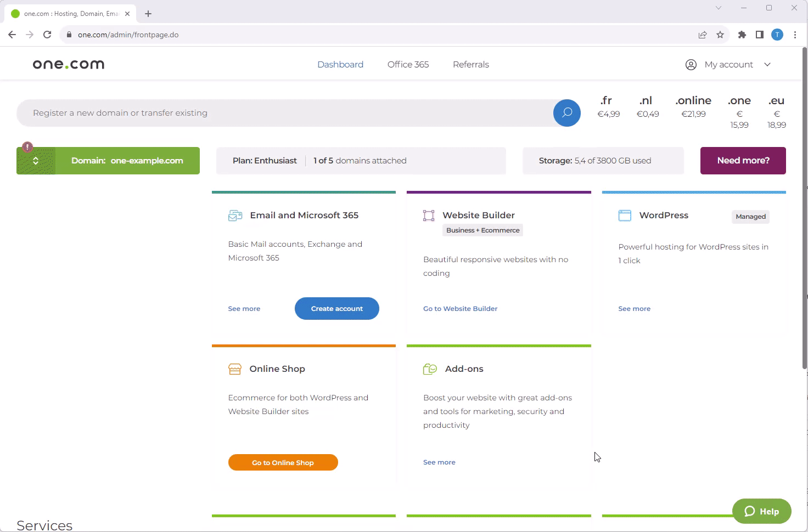The image size is (808, 532).
Task: Toggle the browser side panel
Action: [760, 35]
